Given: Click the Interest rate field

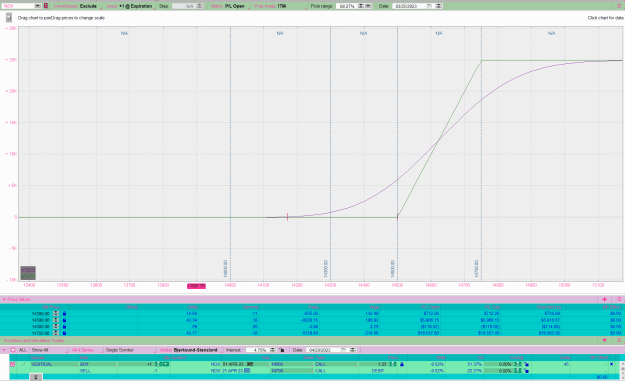Looking at the screenshot, I should [257, 350].
